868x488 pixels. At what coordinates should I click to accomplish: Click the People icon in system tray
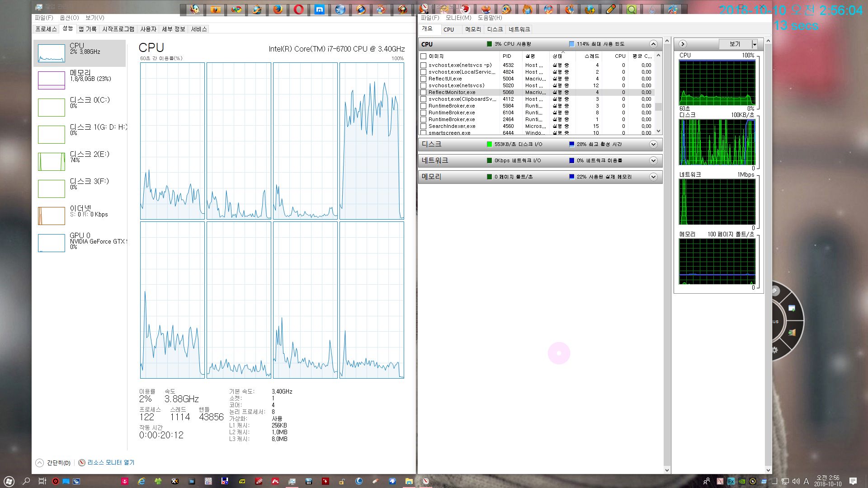(707, 481)
